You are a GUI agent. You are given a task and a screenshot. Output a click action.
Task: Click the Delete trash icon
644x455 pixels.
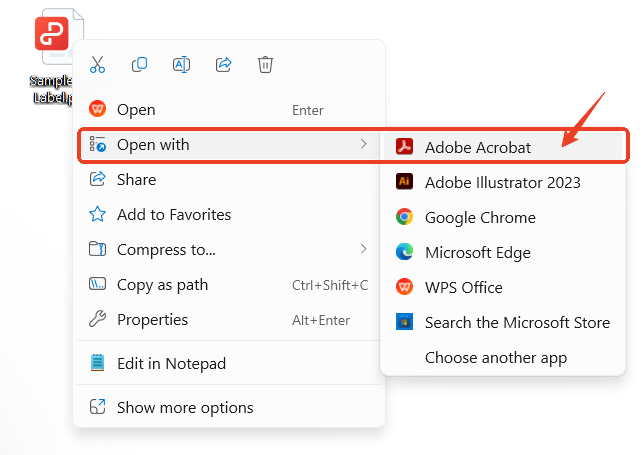point(265,64)
